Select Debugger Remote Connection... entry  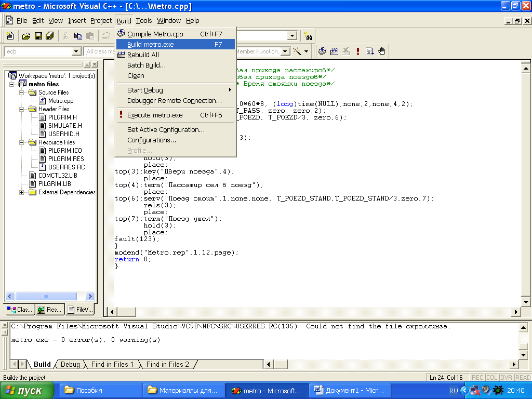click(x=176, y=100)
